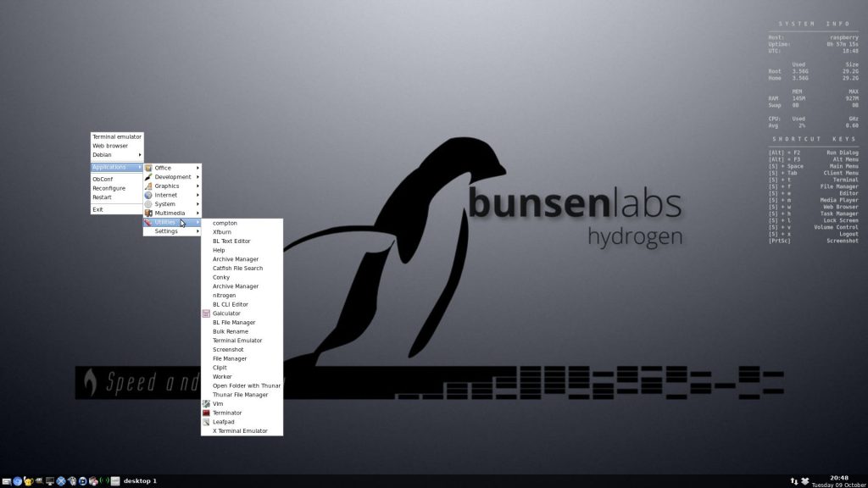The image size is (868, 488).
Task: Expand the Internet submenu
Action: click(x=172, y=195)
